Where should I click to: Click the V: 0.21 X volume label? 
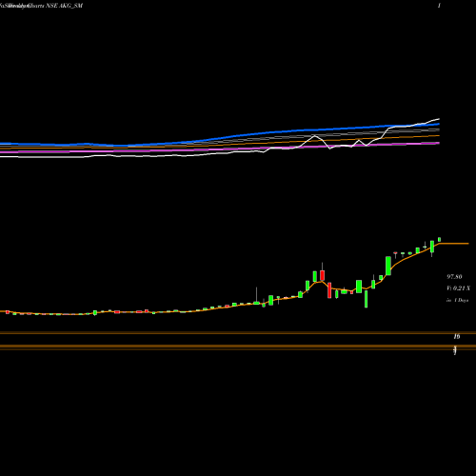coord(458,288)
